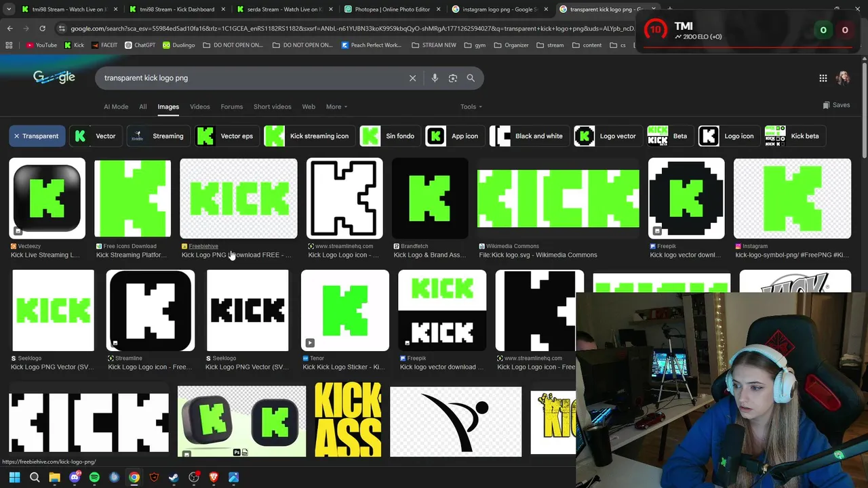Open Spotify from the taskbar
Image resolution: width=868 pixels, height=488 pixels.
(94, 477)
